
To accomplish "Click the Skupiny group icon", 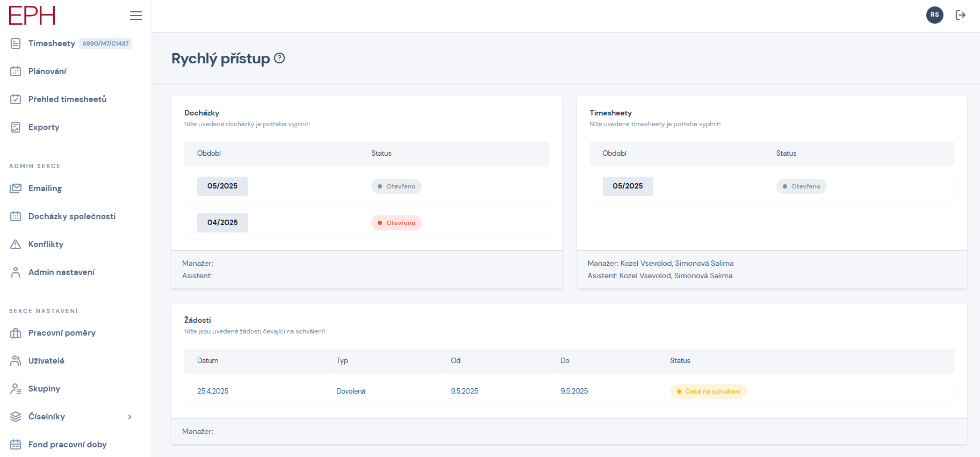I will point(16,389).
